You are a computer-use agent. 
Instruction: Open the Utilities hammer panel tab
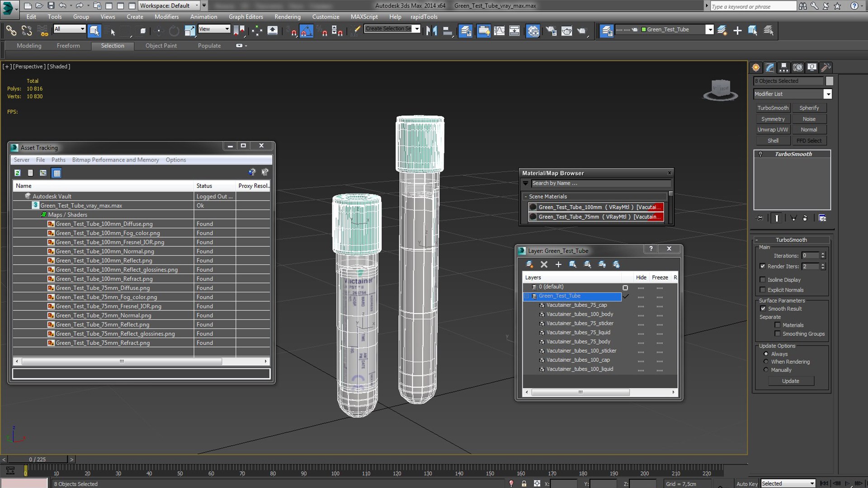pos(826,67)
